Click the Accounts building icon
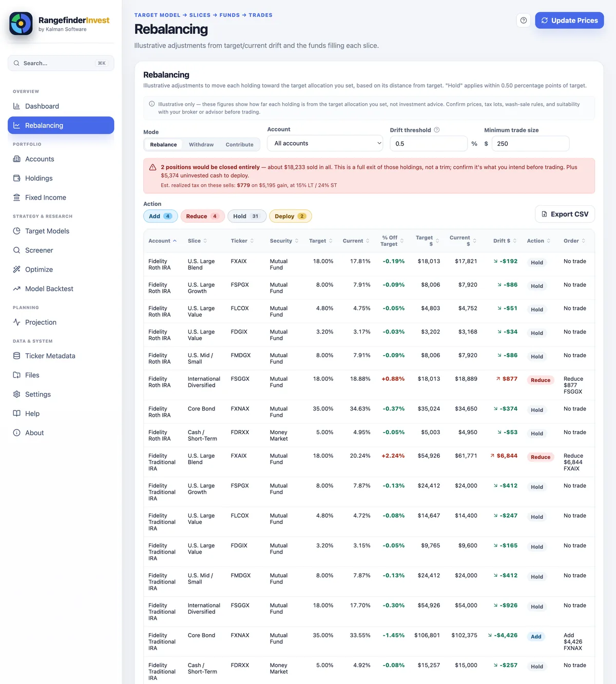 16,159
